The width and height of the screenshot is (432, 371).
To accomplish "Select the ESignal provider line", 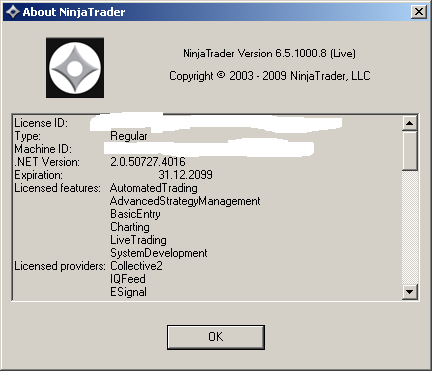I will (128, 292).
